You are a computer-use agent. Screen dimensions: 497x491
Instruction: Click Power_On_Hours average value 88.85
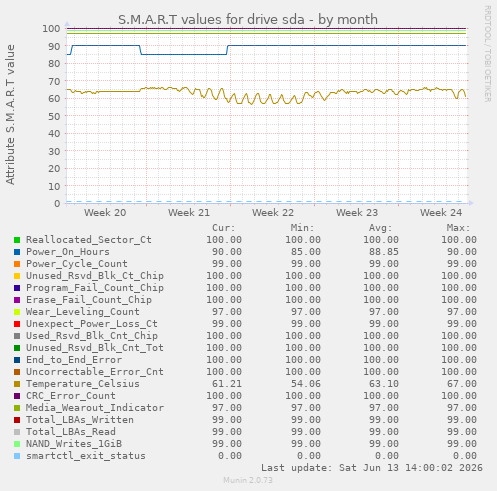(x=383, y=252)
